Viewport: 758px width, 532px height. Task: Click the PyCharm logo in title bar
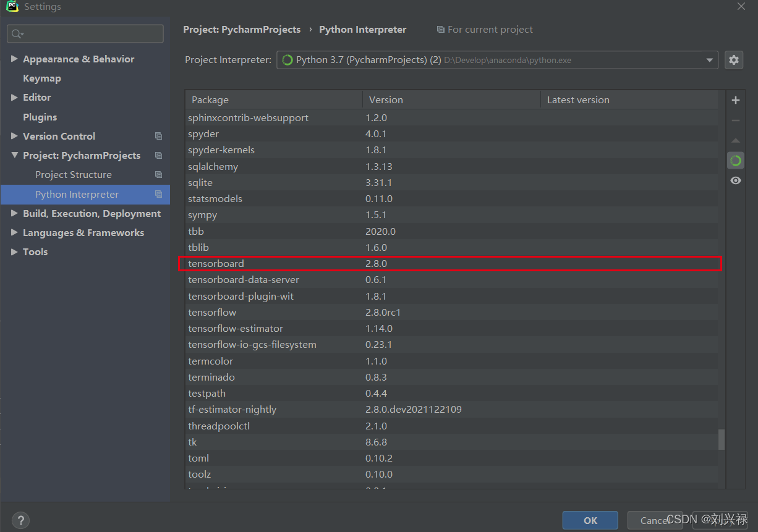tap(12, 7)
